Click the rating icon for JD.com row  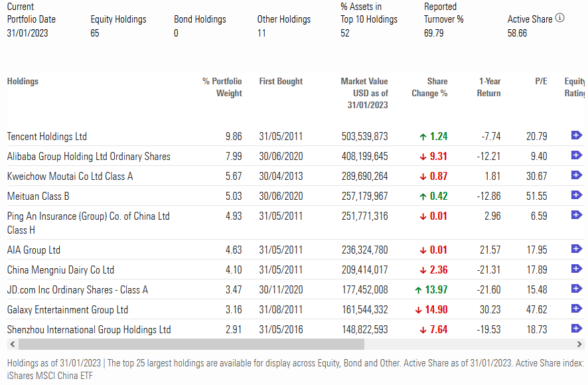click(x=576, y=289)
